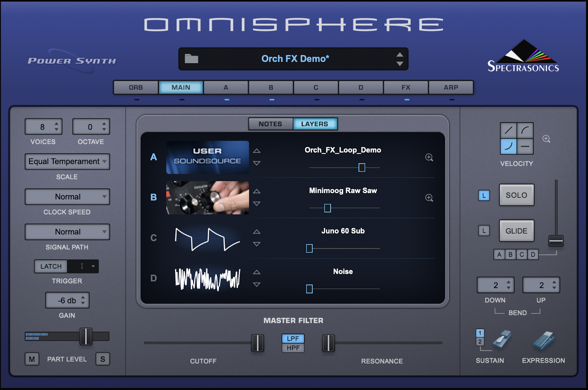Zoom into layer A Orch_FX_Loop_Demo magnifier

[429, 157]
